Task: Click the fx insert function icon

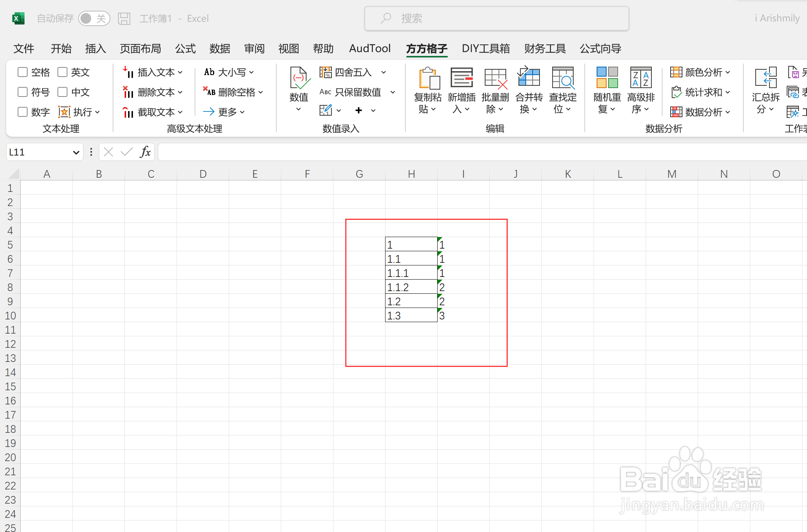Action: (x=145, y=152)
